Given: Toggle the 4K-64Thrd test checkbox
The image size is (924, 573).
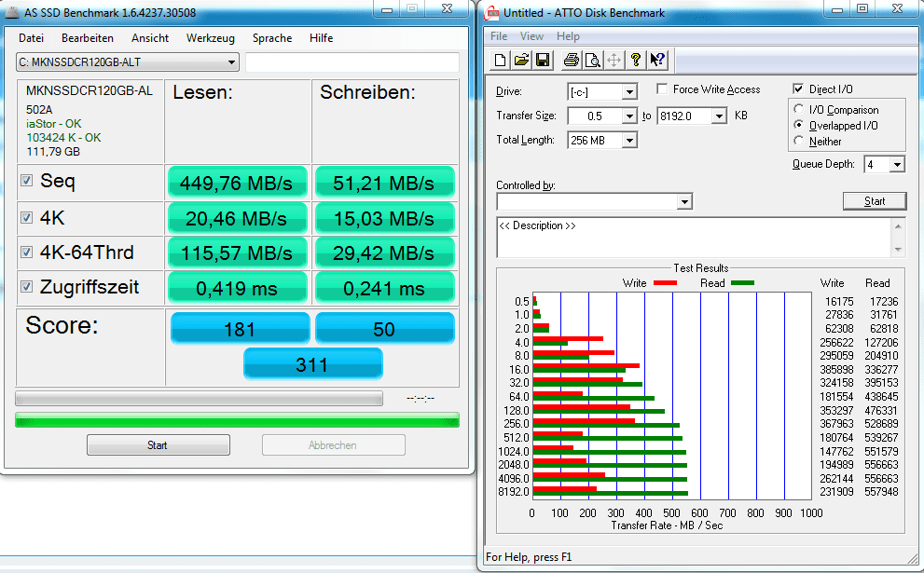Looking at the screenshot, I should click(x=26, y=252).
